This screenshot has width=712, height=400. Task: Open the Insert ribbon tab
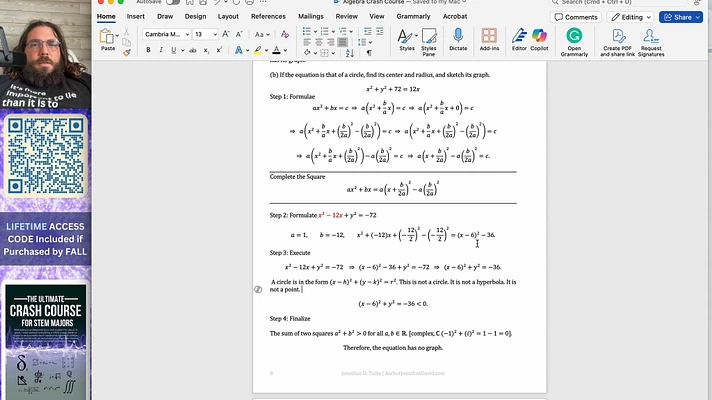click(135, 16)
